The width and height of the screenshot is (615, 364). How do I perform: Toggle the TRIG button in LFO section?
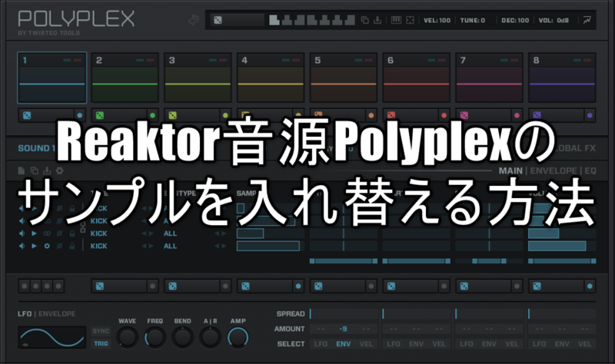[101, 343]
